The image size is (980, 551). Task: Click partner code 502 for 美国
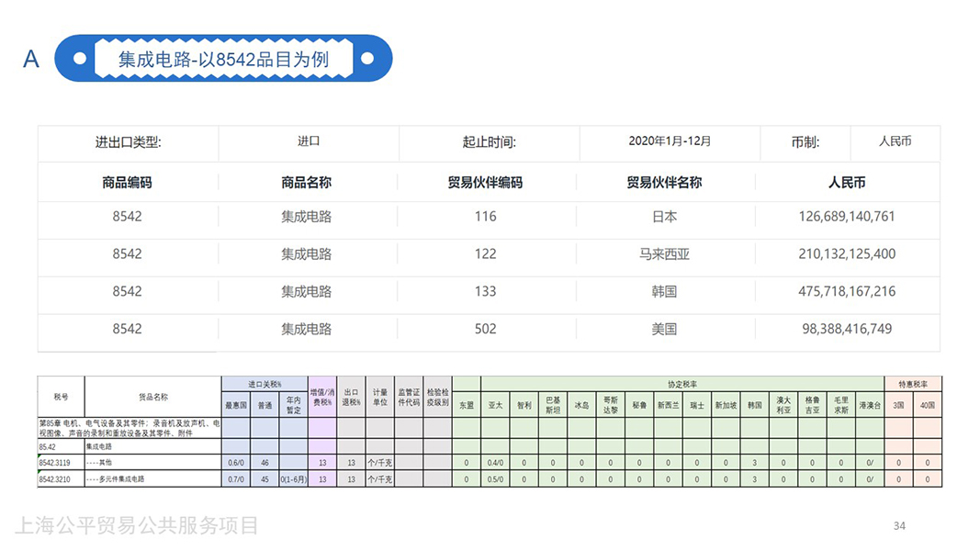point(485,329)
